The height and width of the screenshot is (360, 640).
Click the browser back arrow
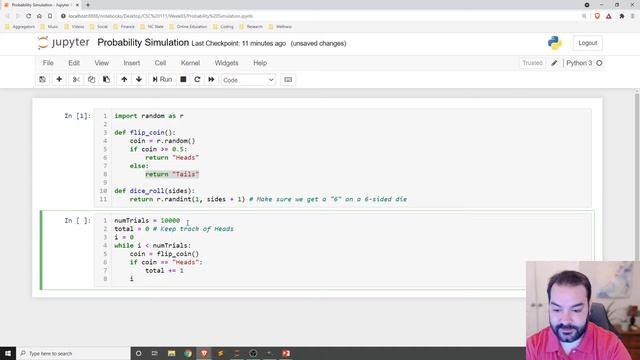click(7, 16)
